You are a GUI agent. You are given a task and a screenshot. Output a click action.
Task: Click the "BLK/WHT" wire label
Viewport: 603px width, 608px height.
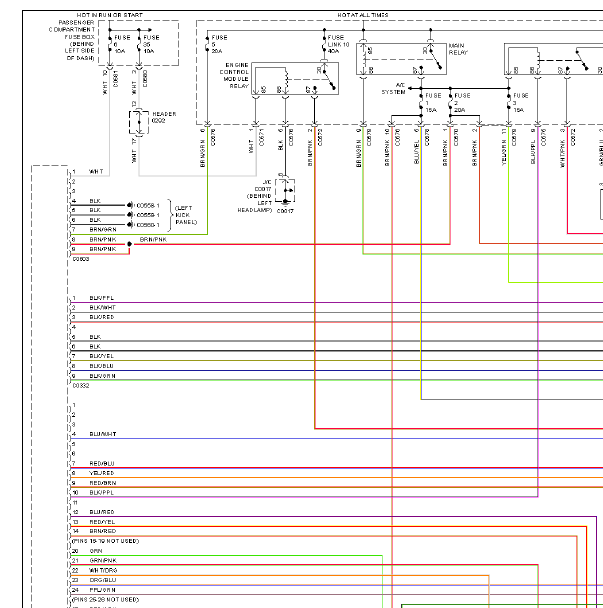[x=102, y=307]
